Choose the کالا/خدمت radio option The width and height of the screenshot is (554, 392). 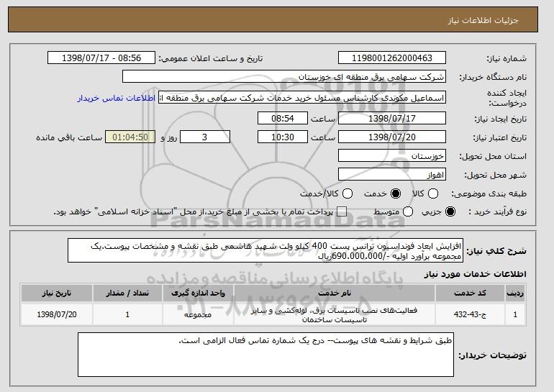348,193
